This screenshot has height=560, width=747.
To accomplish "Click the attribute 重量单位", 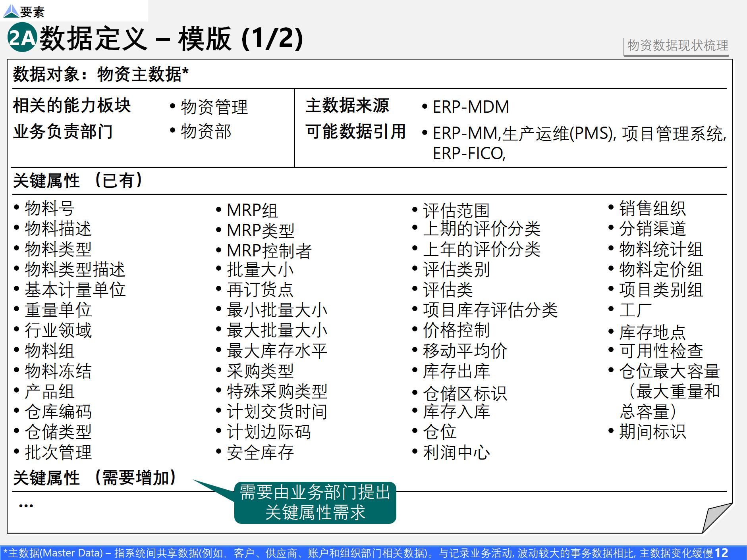I will click(58, 310).
